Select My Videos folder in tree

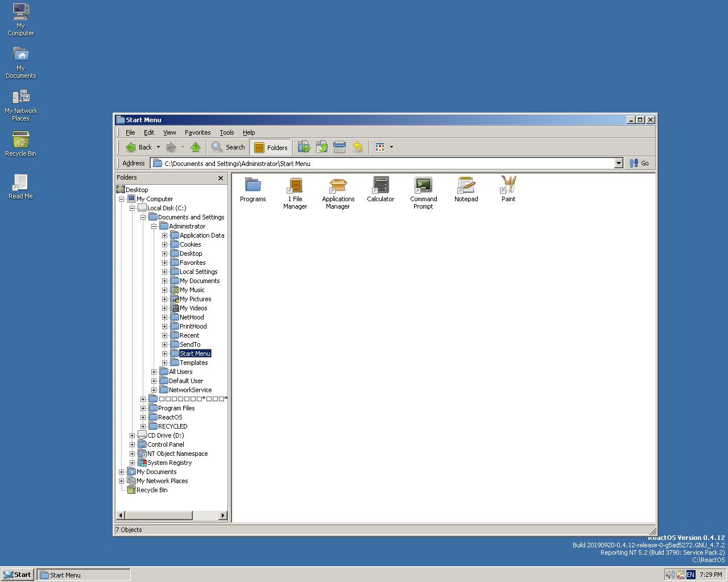[193, 308]
